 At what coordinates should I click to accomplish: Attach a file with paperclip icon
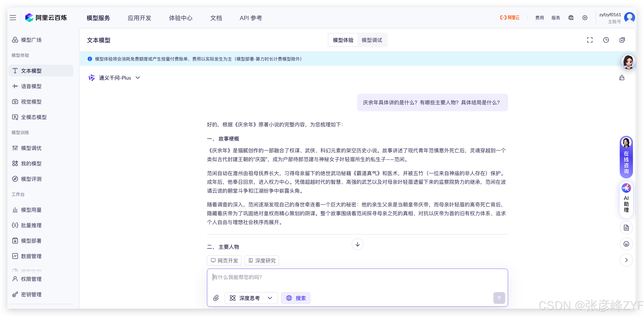tap(216, 298)
